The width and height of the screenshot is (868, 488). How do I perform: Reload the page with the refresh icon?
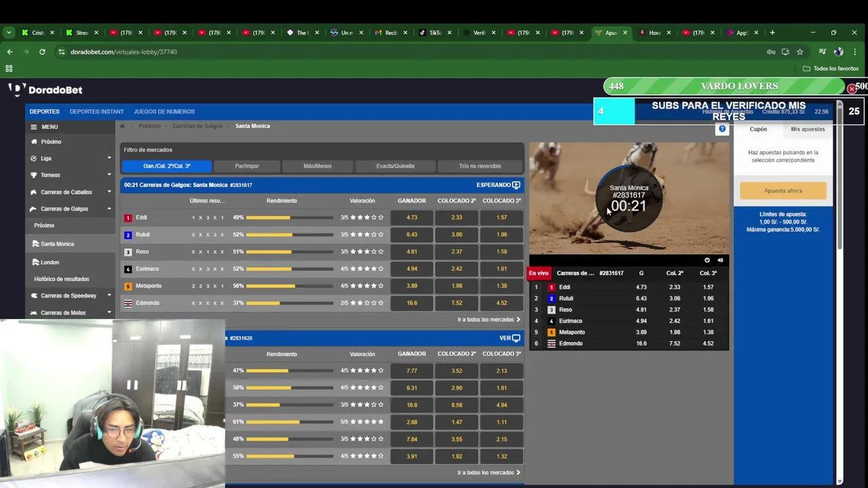pyautogui.click(x=42, y=52)
